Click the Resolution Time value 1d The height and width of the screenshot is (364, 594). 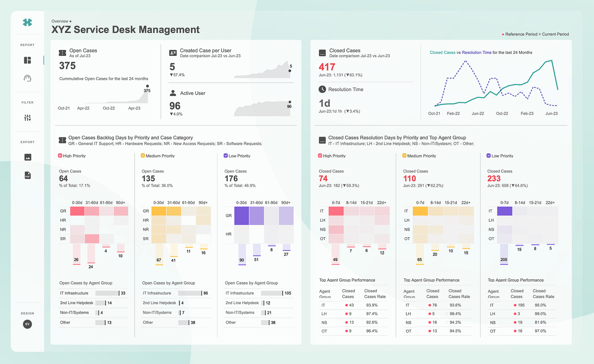[x=324, y=103]
